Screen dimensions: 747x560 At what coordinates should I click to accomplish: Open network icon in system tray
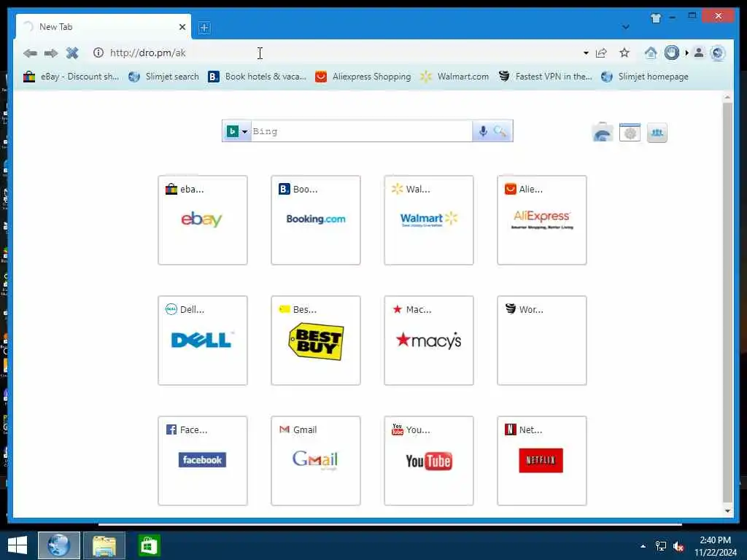tap(661, 545)
